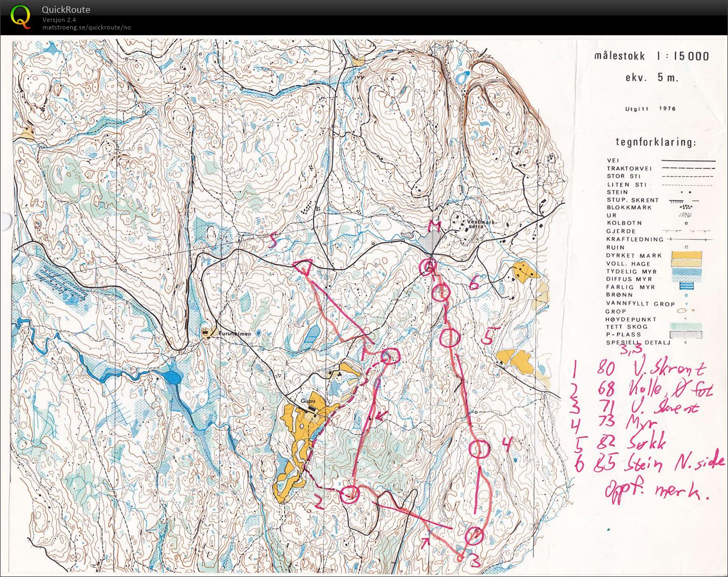Click the VOLL. HAGE legend swatch
The image size is (728, 577).
click(x=687, y=263)
